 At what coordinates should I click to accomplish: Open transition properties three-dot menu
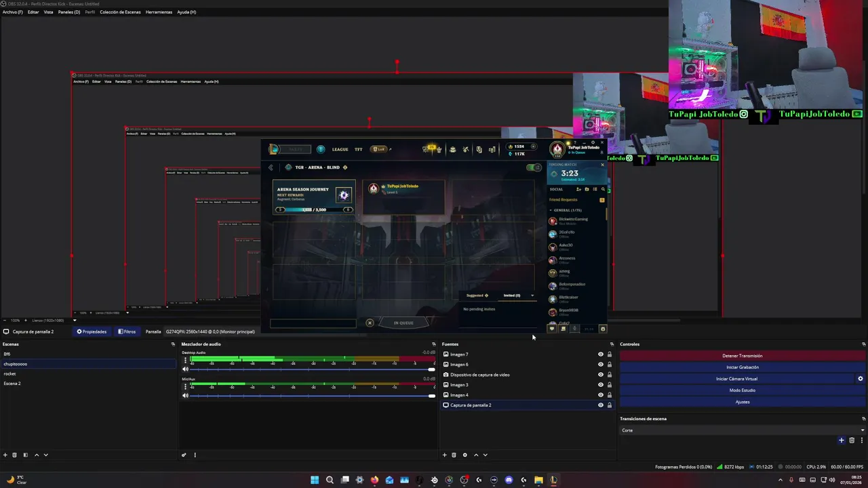tap(861, 441)
